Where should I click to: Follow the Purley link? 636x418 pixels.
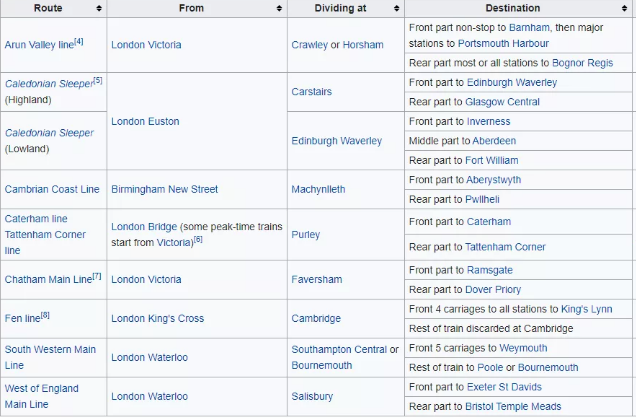click(x=306, y=235)
